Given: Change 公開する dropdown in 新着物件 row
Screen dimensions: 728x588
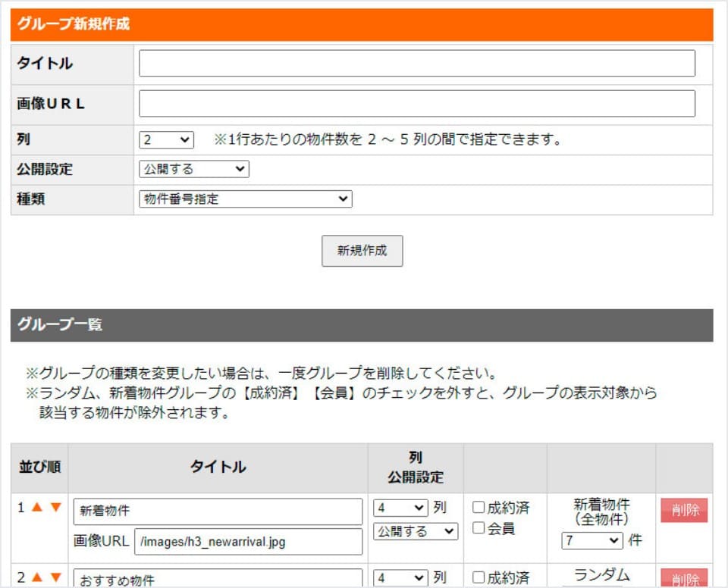Looking at the screenshot, I should 416,531.
